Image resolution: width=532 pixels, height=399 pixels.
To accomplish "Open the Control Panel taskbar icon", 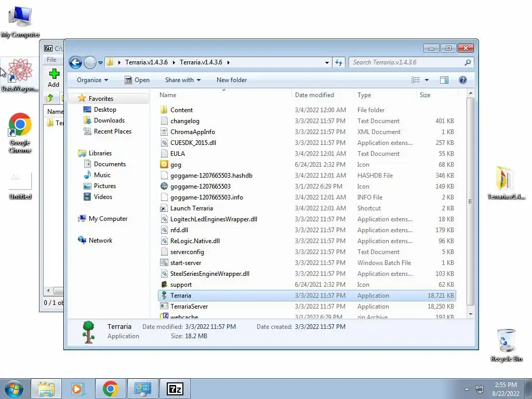I will point(142,389).
